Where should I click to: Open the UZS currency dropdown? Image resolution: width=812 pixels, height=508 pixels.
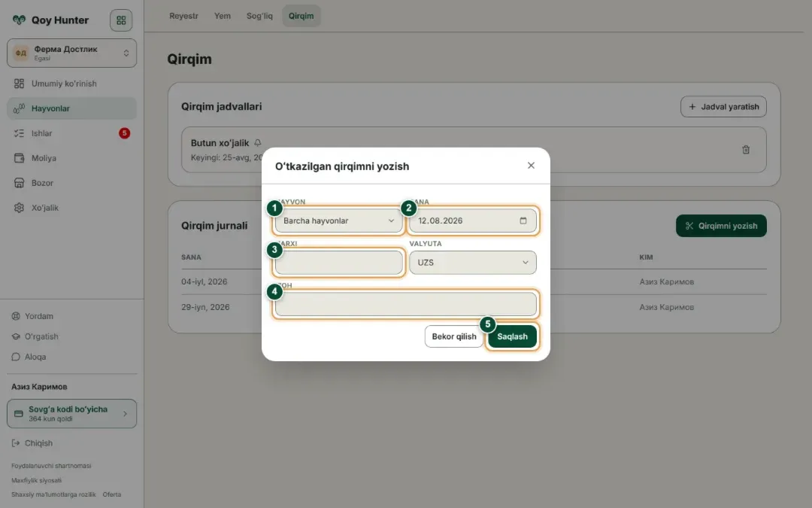(x=472, y=263)
